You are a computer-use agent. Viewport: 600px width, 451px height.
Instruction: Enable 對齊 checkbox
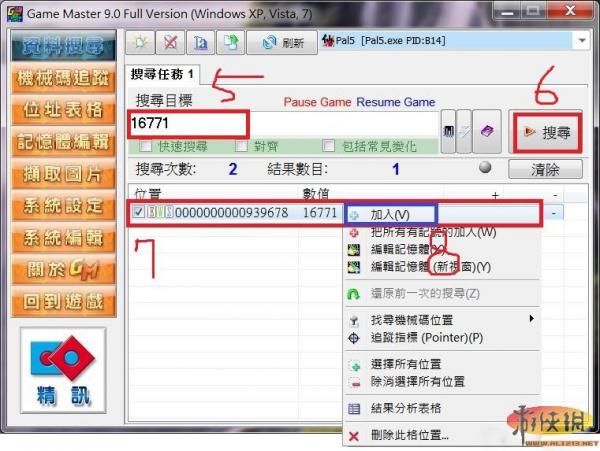pyautogui.click(x=241, y=146)
